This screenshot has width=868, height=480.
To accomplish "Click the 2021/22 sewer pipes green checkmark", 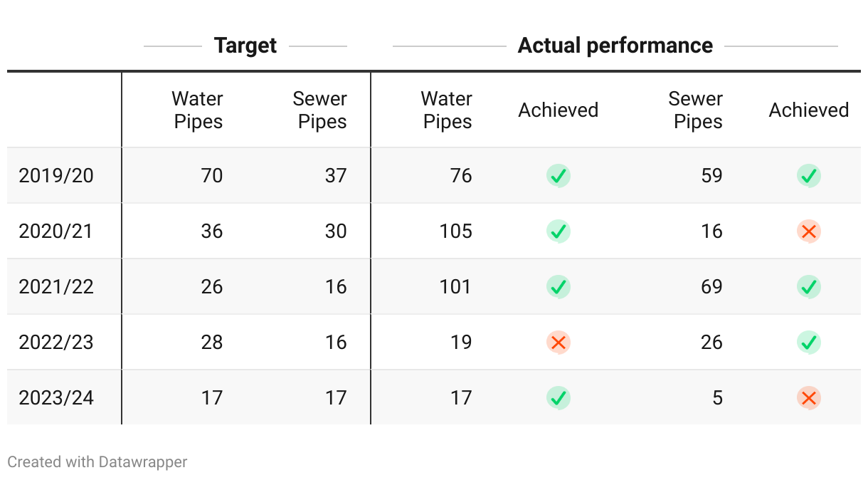I will [x=809, y=286].
